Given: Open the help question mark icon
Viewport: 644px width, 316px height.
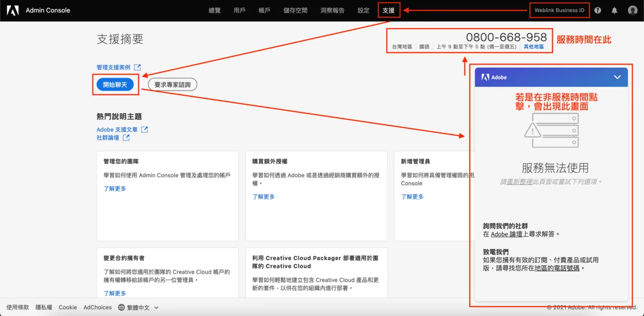Looking at the screenshot, I should pos(598,10).
